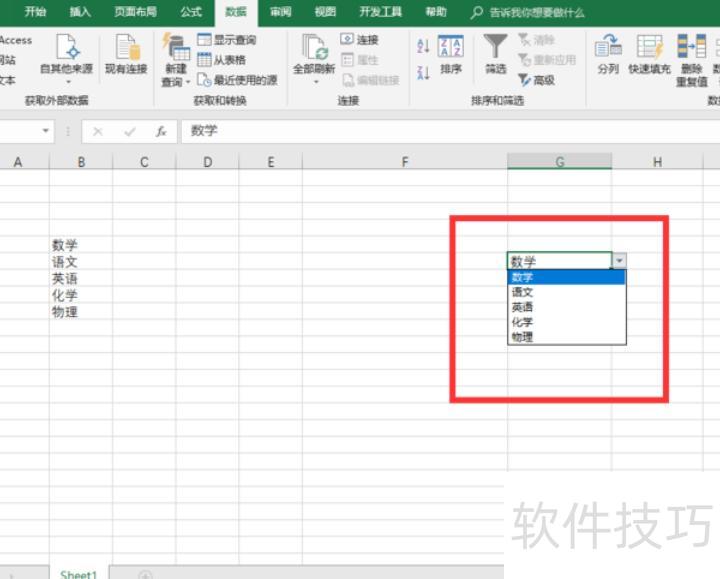Viewport: 720px width, 579px height.
Task: Switch to the 插入 ribbon tab
Action: (x=80, y=11)
